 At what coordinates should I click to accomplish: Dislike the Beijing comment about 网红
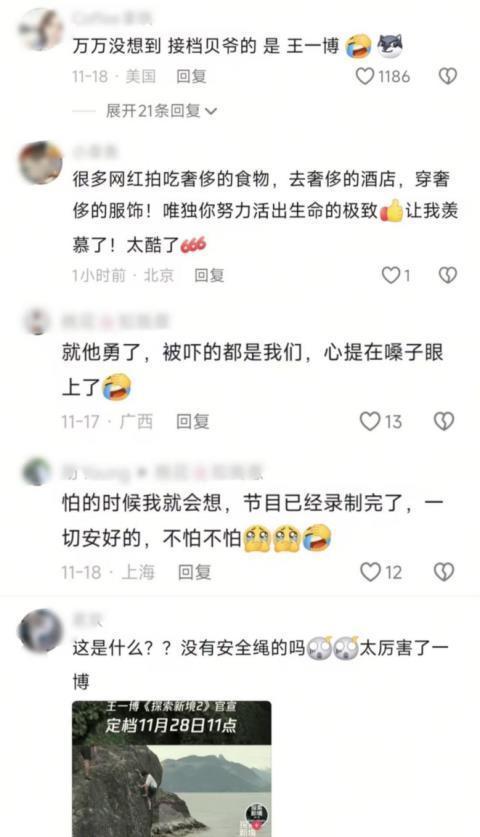[x=447, y=275]
